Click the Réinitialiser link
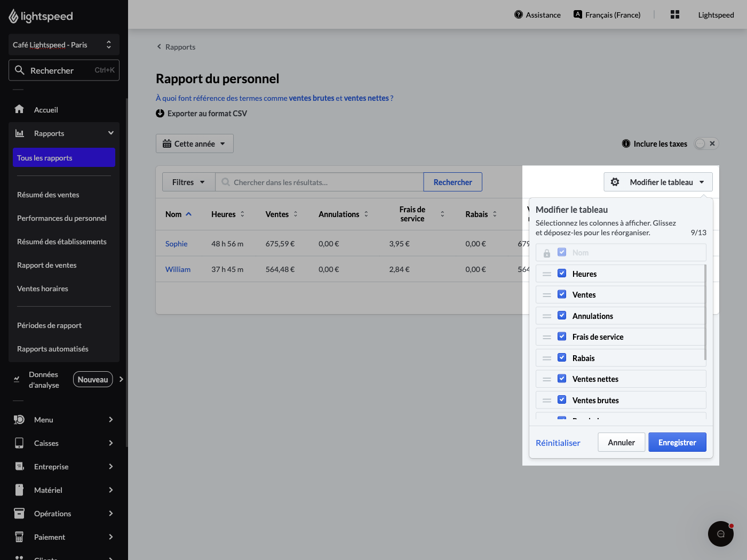The height and width of the screenshot is (560, 747). click(558, 443)
